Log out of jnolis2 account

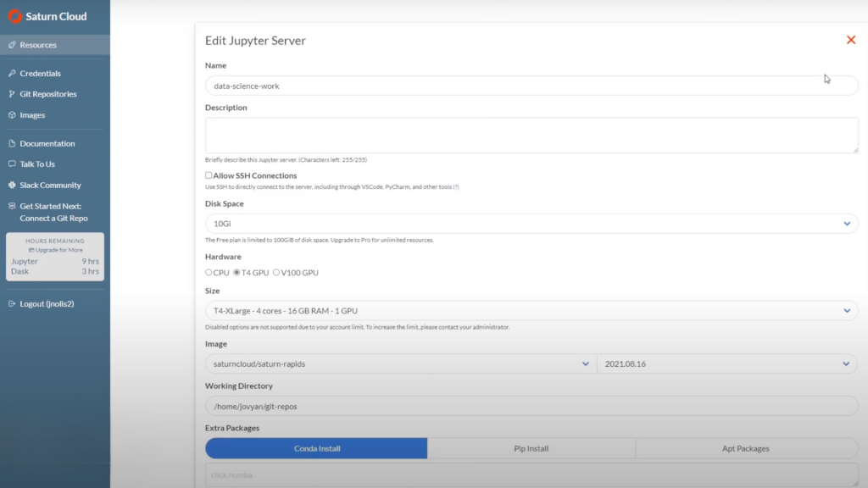click(x=47, y=304)
